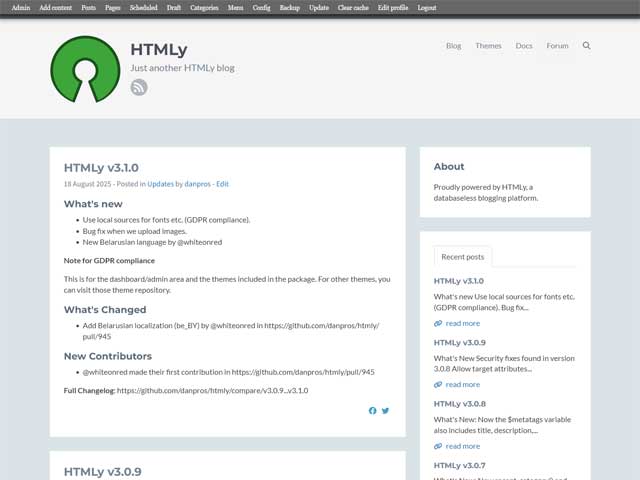Viewport: 640px width, 480px height.
Task: Click read more under HTMLy v3.1.0
Action: tap(462, 323)
